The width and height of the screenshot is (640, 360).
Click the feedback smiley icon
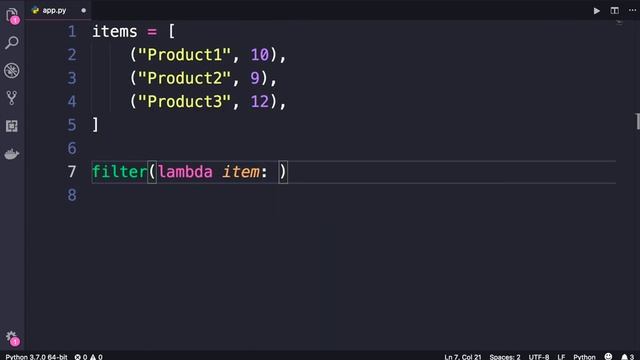click(608, 356)
